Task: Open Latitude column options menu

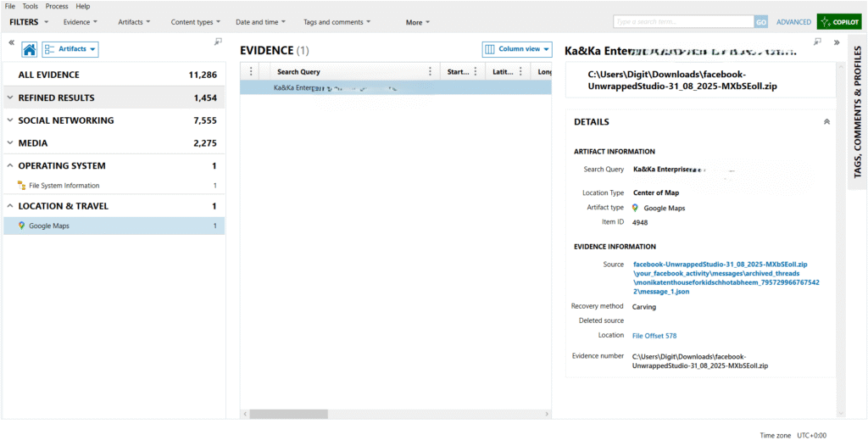Action: pyautogui.click(x=520, y=71)
